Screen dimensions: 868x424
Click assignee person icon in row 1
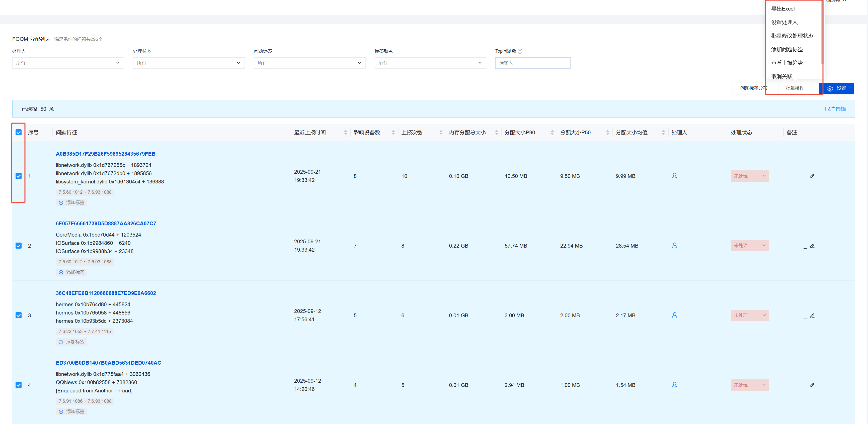pos(674,176)
